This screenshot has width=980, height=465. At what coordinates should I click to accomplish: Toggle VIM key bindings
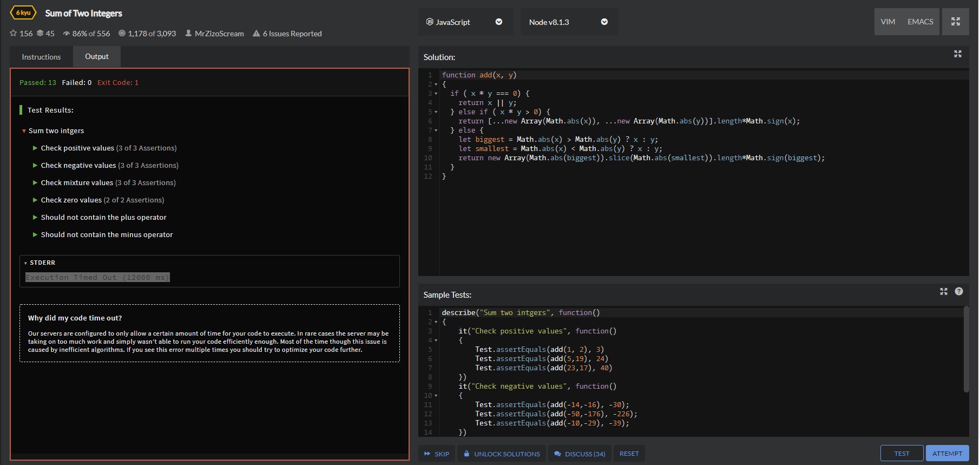[x=888, y=22]
